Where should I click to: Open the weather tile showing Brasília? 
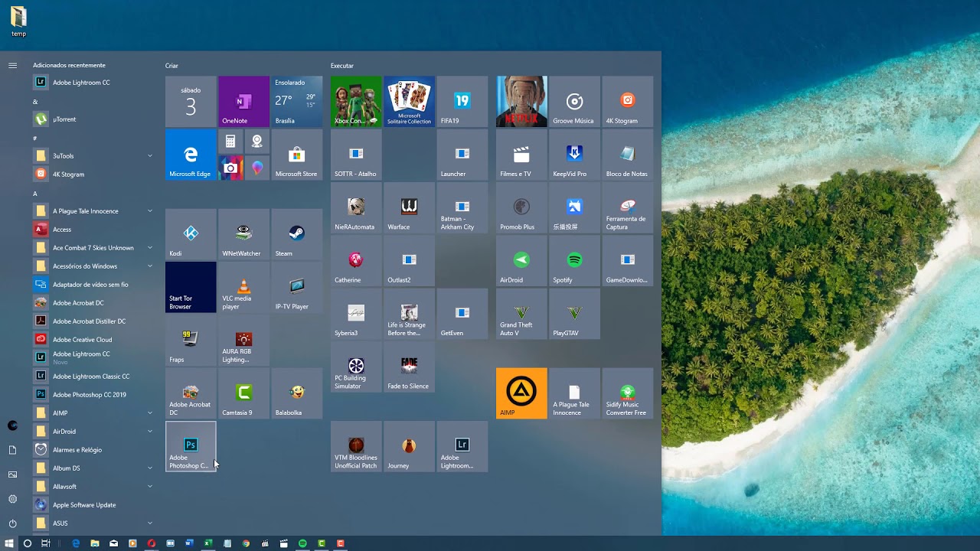[296, 101]
